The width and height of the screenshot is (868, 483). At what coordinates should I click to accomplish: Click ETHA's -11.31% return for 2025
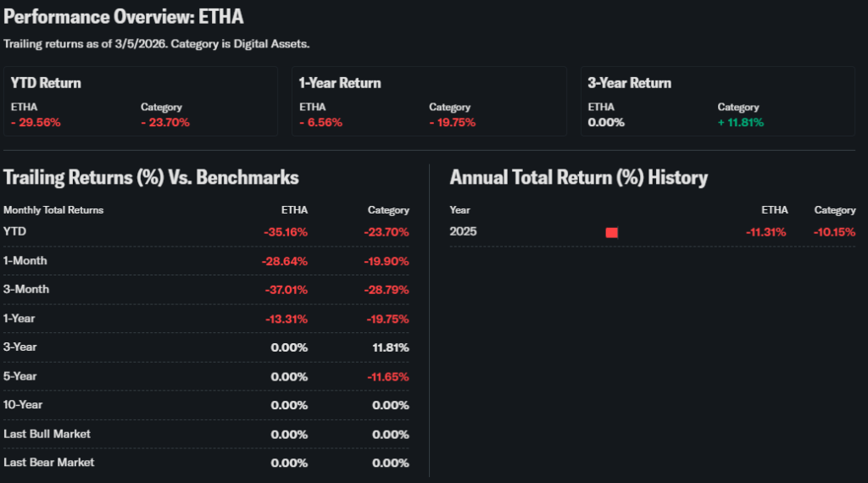pyautogui.click(x=766, y=232)
